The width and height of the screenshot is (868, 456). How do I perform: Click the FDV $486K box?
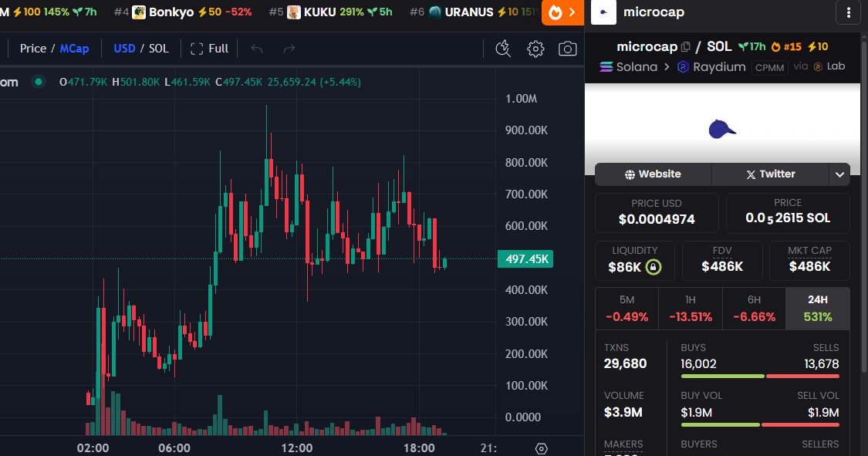point(722,260)
